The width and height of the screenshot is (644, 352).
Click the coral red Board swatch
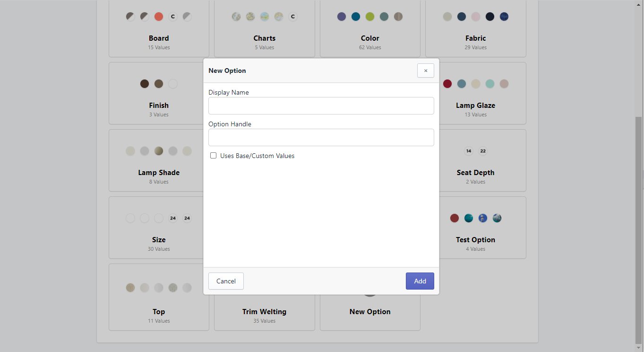point(159,17)
